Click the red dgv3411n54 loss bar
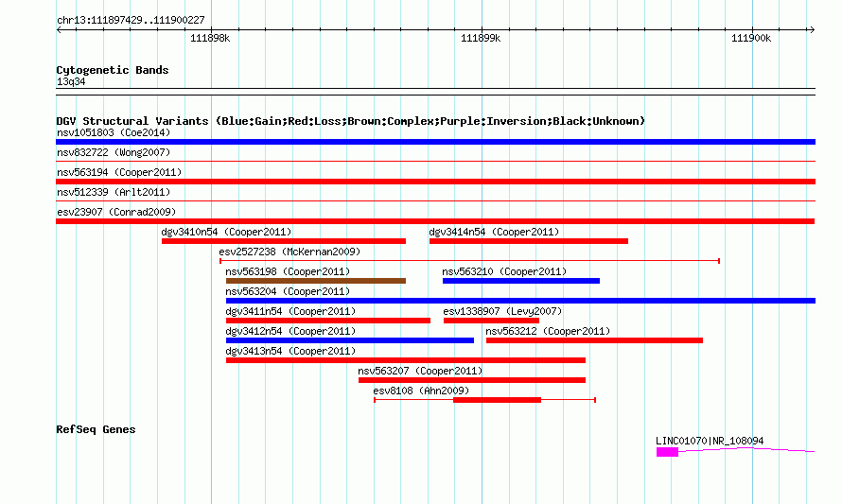The image size is (842, 504). pyautogui.click(x=328, y=321)
